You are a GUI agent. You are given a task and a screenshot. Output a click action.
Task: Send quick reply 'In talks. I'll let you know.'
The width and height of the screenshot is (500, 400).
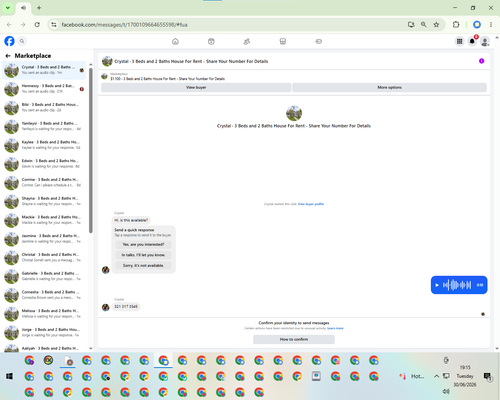(143, 255)
